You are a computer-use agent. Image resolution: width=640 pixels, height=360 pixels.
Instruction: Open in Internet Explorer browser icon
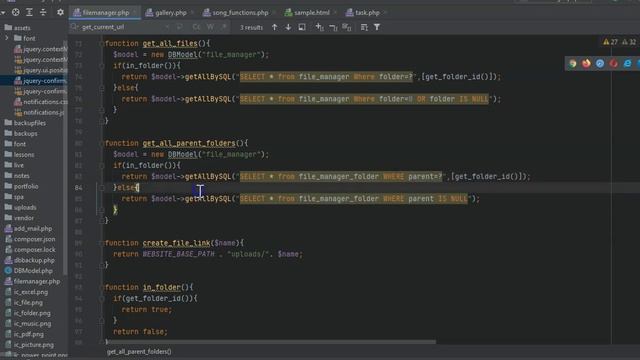pyautogui.click(x=627, y=63)
